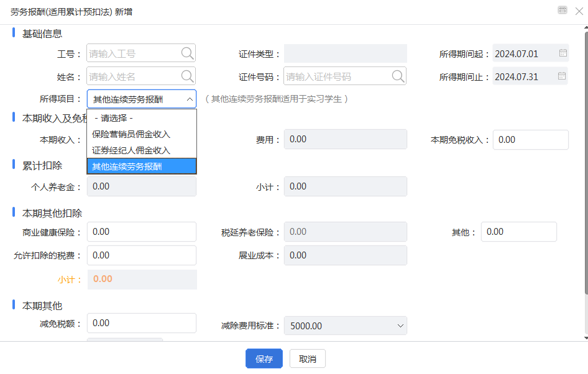Click the 减免税额 input field
This screenshot has height=374, width=588.
pos(141,322)
